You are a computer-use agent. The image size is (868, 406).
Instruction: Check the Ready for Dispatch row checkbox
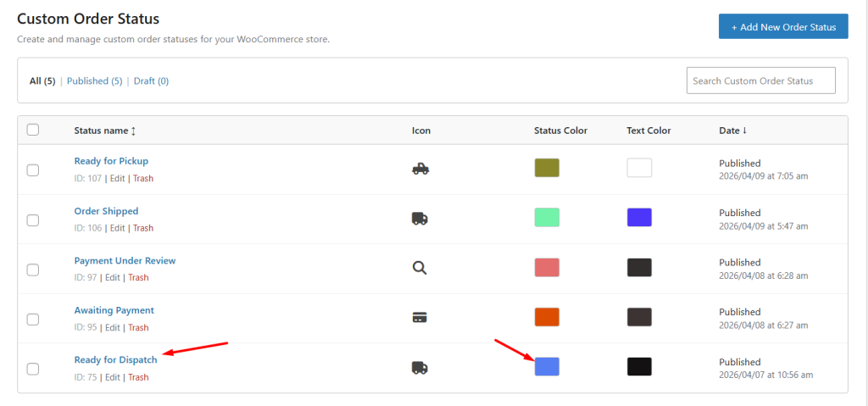(x=33, y=369)
